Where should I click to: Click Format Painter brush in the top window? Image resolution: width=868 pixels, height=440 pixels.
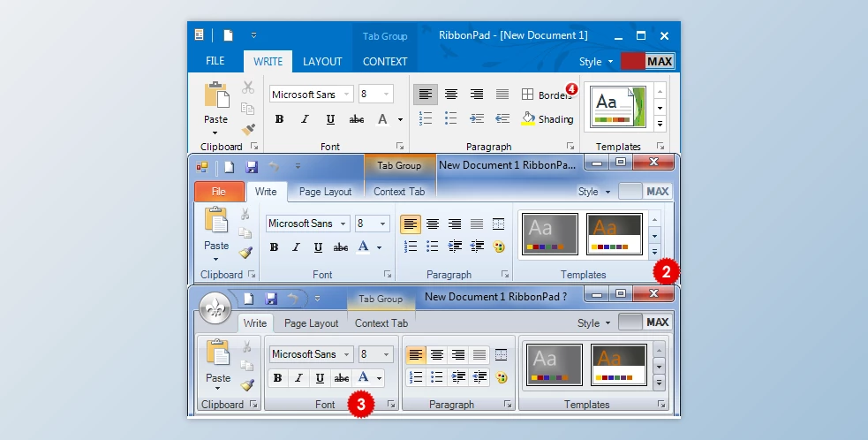248,130
